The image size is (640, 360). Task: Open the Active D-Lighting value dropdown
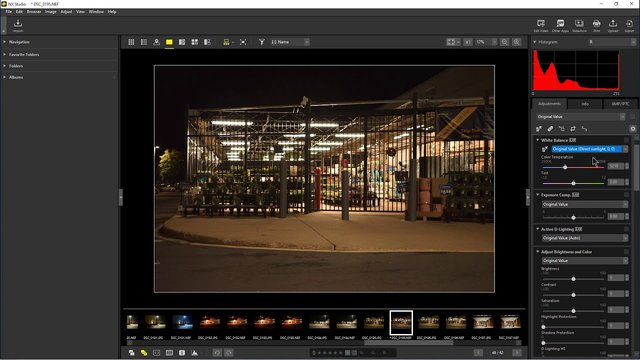(x=584, y=238)
